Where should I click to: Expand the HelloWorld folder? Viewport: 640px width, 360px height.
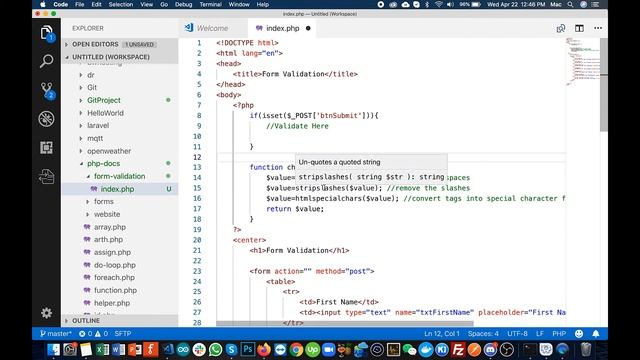coord(105,113)
